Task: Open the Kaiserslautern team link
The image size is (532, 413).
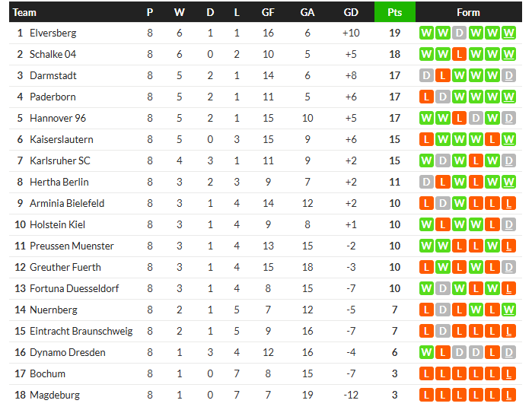Action: pos(62,139)
